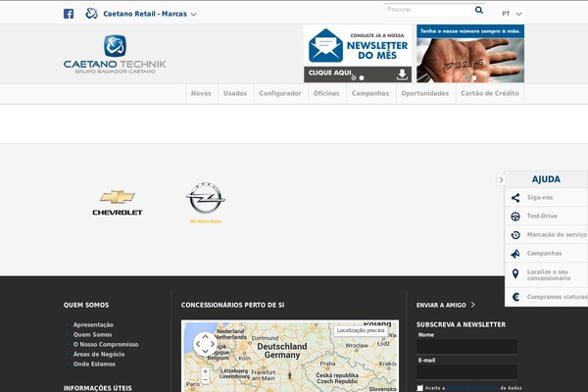Viewport: 588px width, 392px height.
Task: Click the Procurar search field
Action: pos(428,10)
